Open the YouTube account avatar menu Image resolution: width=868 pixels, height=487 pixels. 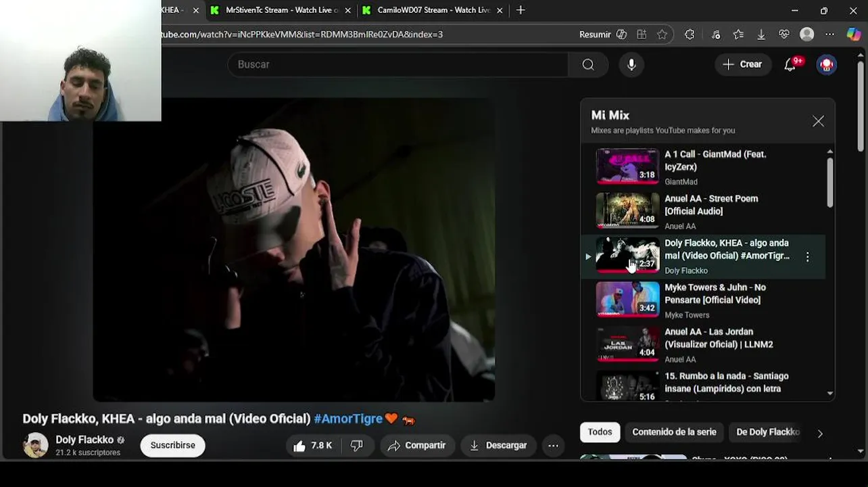[x=826, y=64]
